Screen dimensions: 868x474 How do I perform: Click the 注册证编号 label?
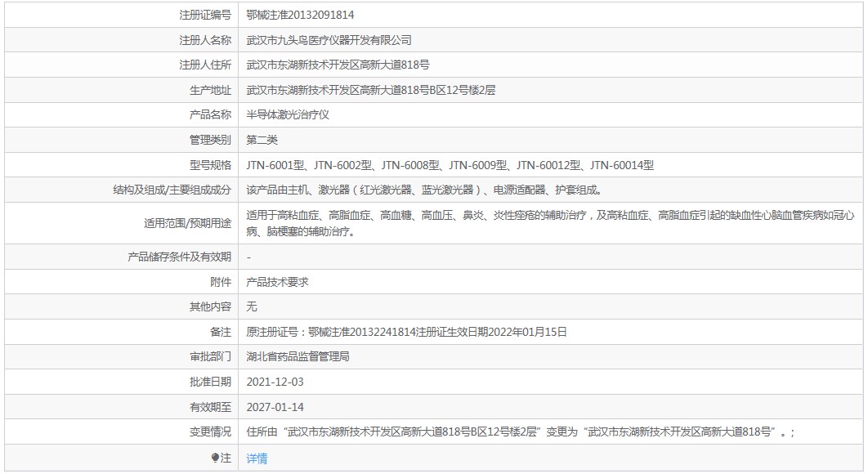tap(205, 15)
